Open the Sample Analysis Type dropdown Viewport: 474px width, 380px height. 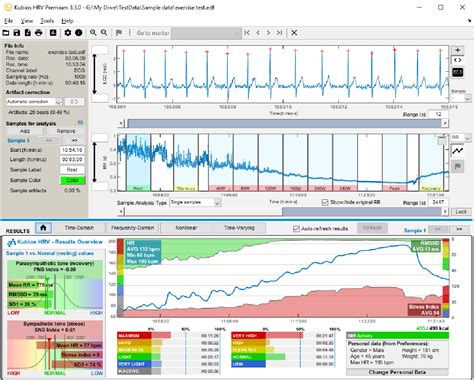coord(195,202)
